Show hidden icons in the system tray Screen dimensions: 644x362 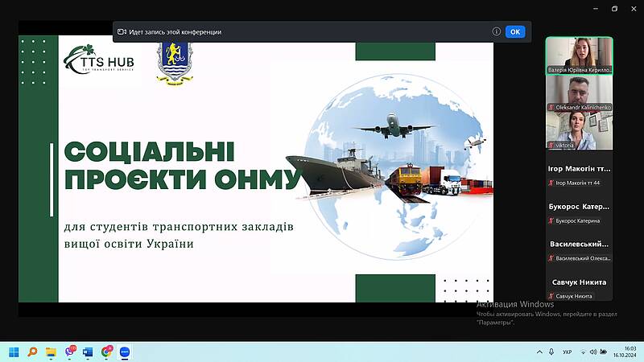(x=539, y=352)
